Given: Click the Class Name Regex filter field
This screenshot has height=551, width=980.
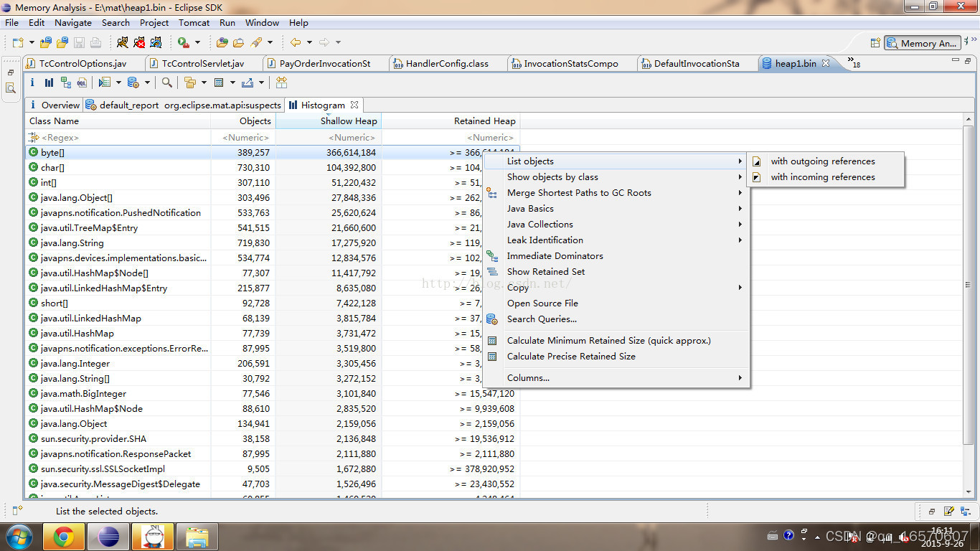Looking at the screenshot, I should coord(118,137).
